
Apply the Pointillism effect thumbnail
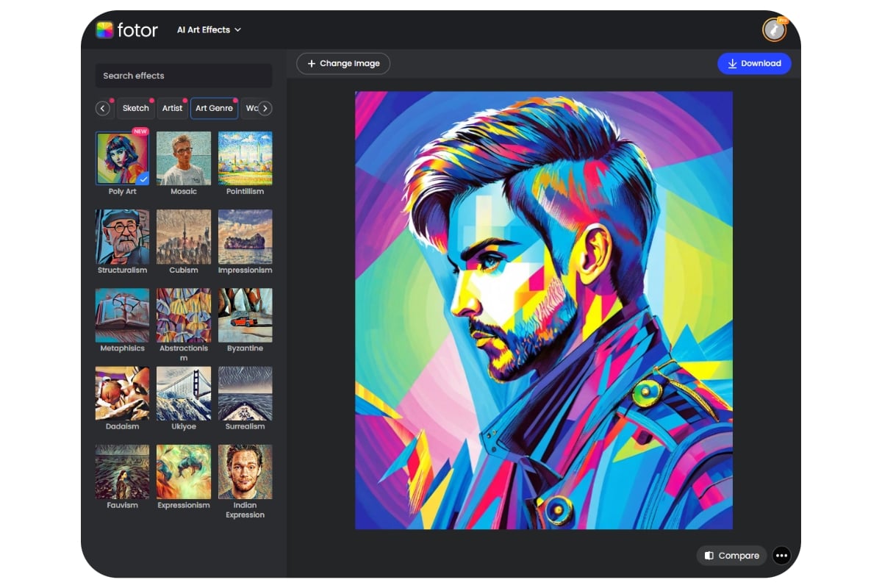(x=245, y=158)
